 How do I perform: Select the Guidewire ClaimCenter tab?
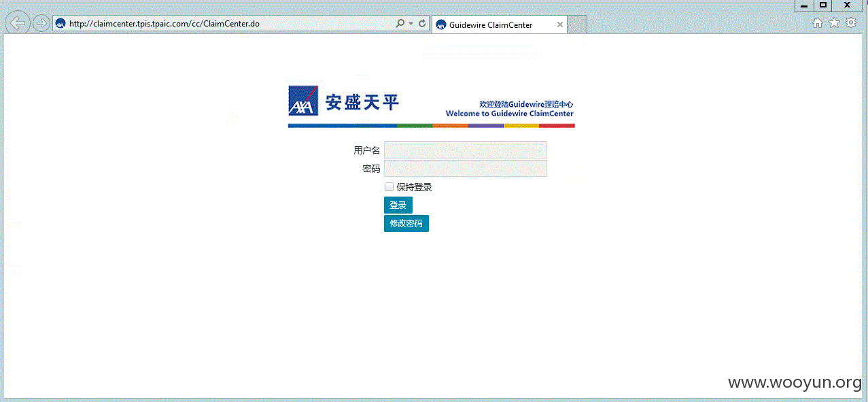tap(500, 24)
